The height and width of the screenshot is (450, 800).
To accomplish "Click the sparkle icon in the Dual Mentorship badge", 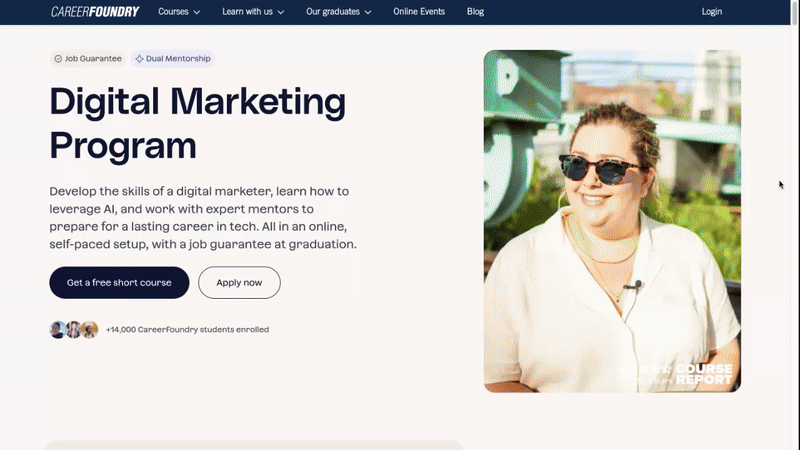I will (139, 59).
